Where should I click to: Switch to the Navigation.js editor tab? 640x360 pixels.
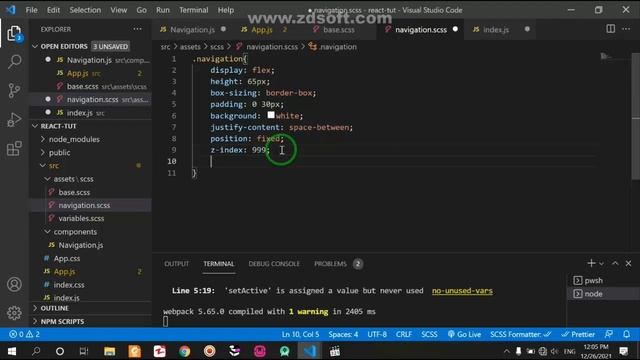(193, 29)
